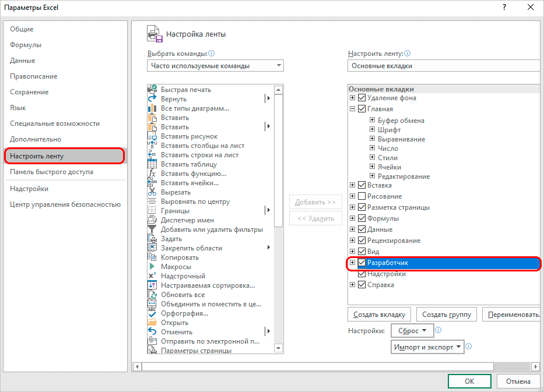
Task: Open the Сброс dropdown button
Action: pos(412,331)
